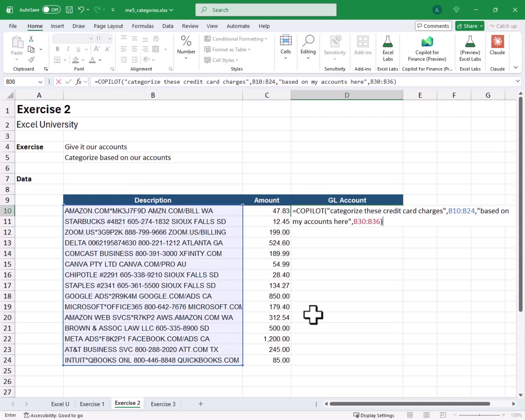
Task: Click the JL account avatar
Action: 437,10
